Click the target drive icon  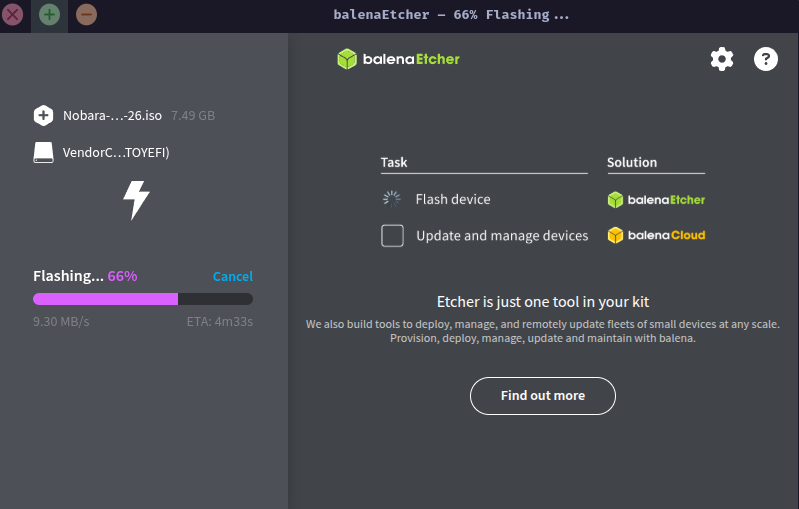click(x=43, y=152)
